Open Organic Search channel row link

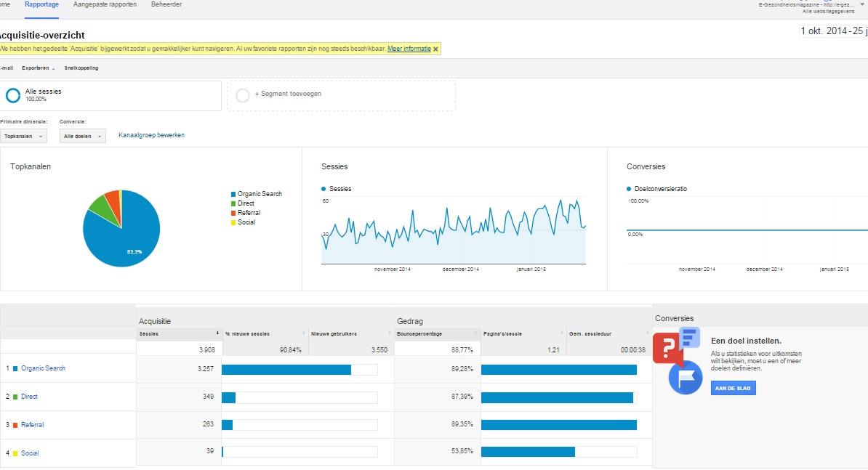pos(43,368)
